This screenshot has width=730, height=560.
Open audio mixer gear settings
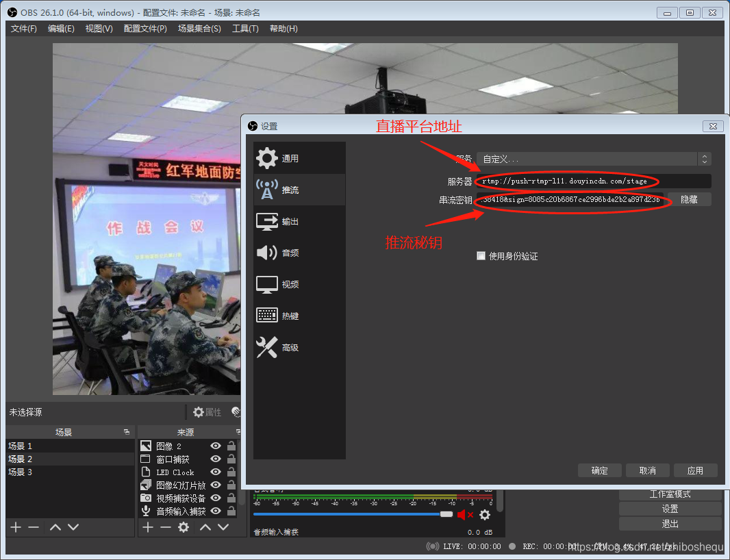(485, 514)
